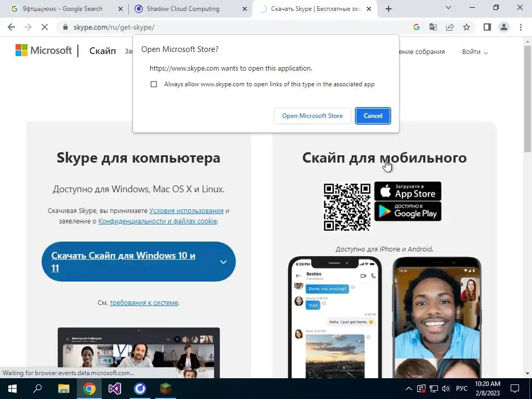Open the Chrome profile avatar

(504, 27)
